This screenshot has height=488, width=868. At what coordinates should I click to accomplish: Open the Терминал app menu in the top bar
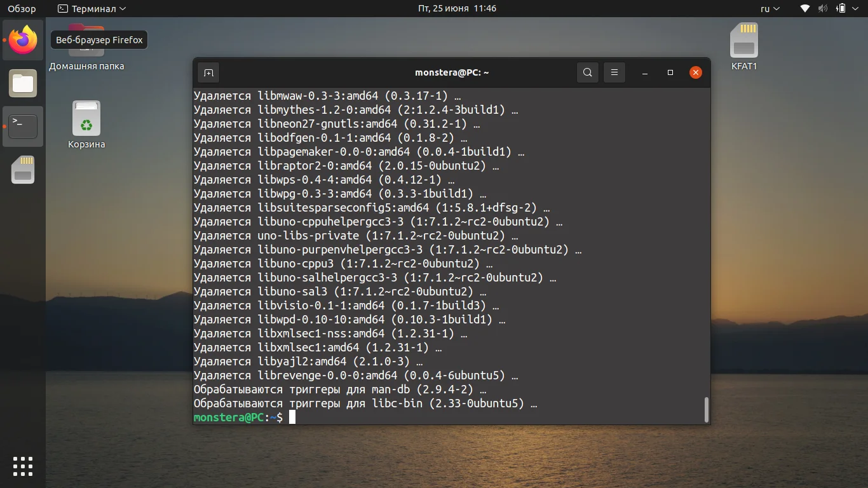click(x=92, y=9)
